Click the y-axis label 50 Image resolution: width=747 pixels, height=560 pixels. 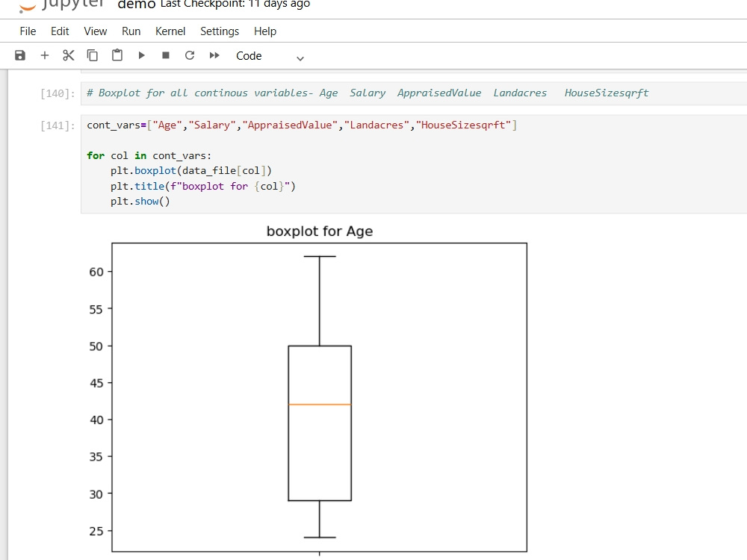[x=96, y=346]
